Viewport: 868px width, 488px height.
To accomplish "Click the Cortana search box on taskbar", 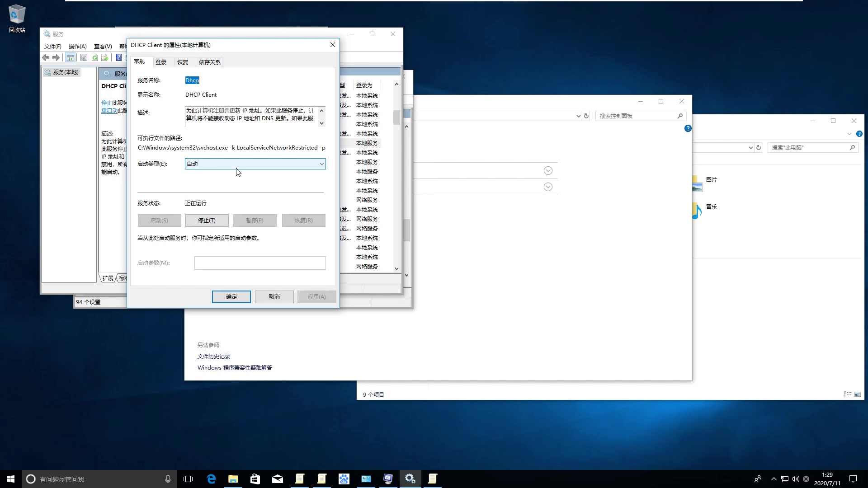I will [x=99, y=479].
